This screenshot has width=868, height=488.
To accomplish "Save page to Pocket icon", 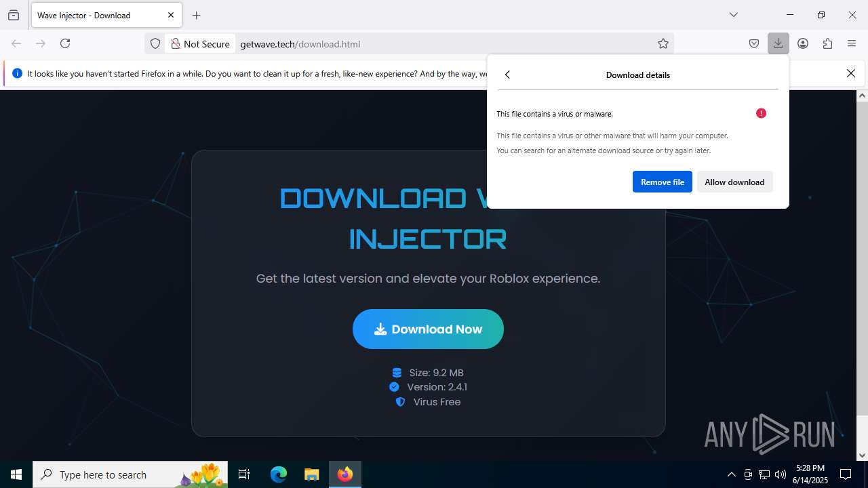I will [x=754, y=43].
